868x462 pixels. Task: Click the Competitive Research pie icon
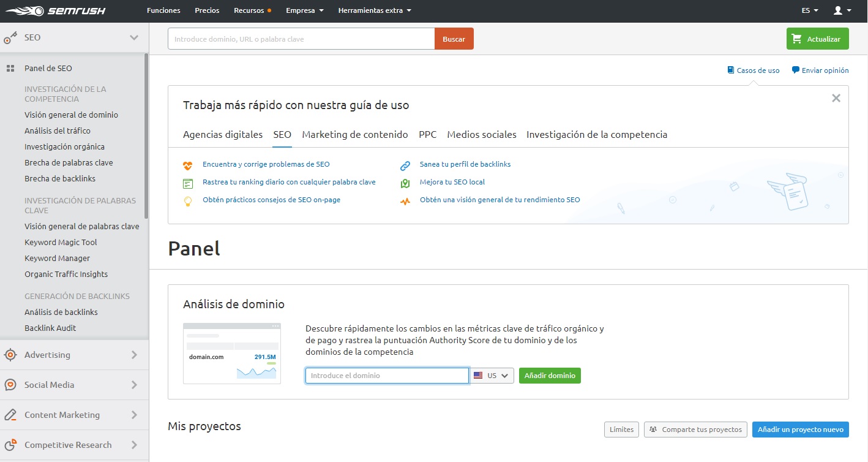point(10,445)
